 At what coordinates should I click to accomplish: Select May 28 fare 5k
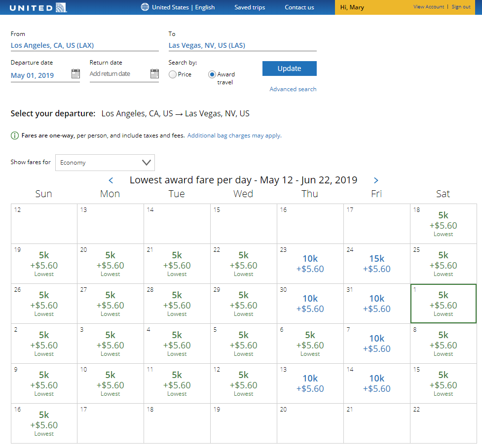(177, 304)
